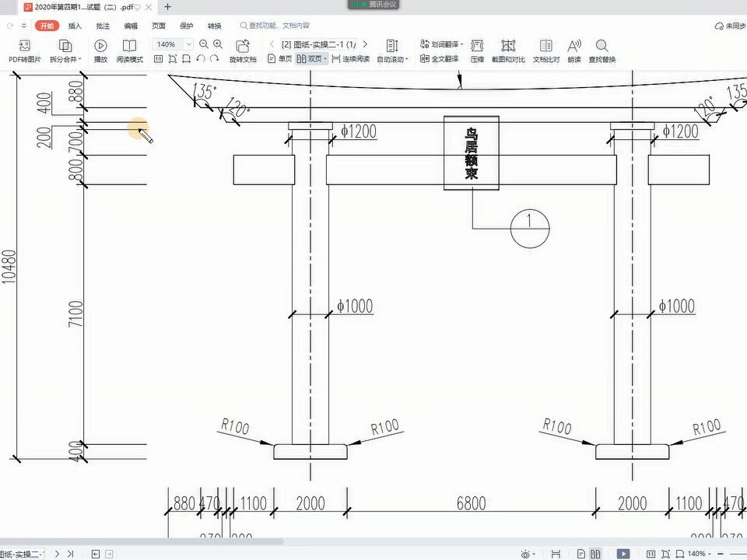Open 截图和对比 screenshot and compare tool

508,51
